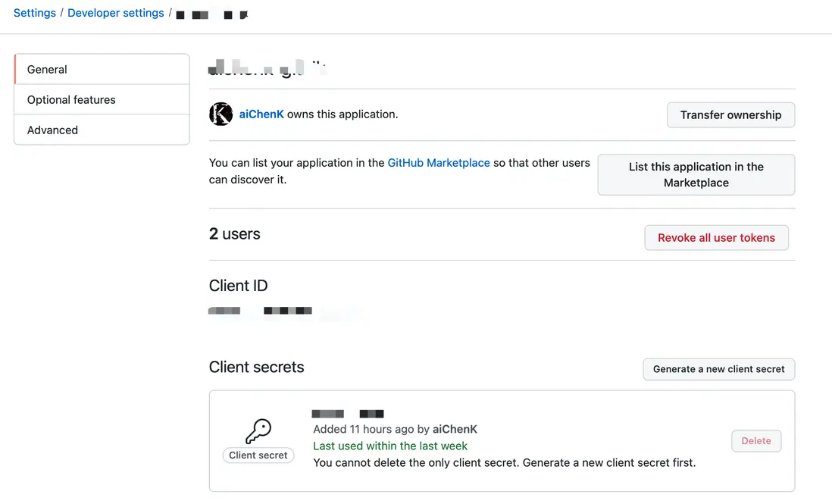
Task: Click Revoke all user tokens
Action: pyautogui.click(x=716, y=237)
